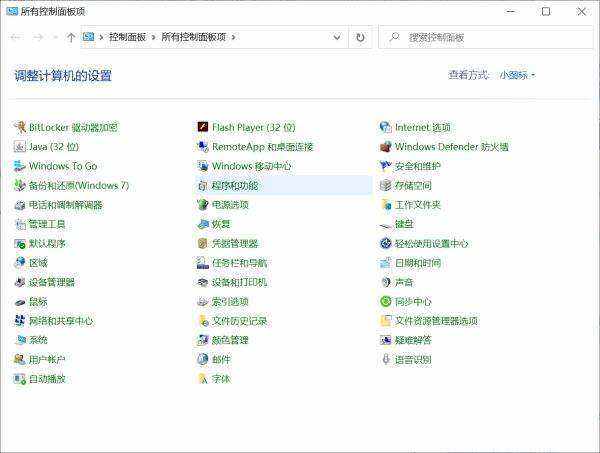600x453 pixels.
Task: Open the 声音 speaker icon
Action: coord(385,282)
